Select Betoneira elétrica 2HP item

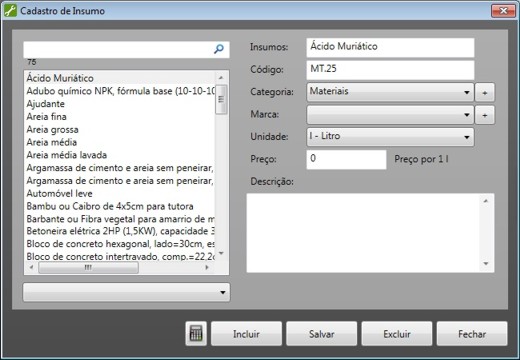(120, 231)
